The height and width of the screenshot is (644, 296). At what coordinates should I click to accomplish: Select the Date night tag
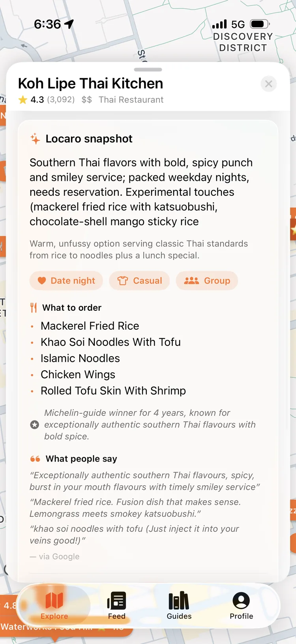(x=66, y=281)
